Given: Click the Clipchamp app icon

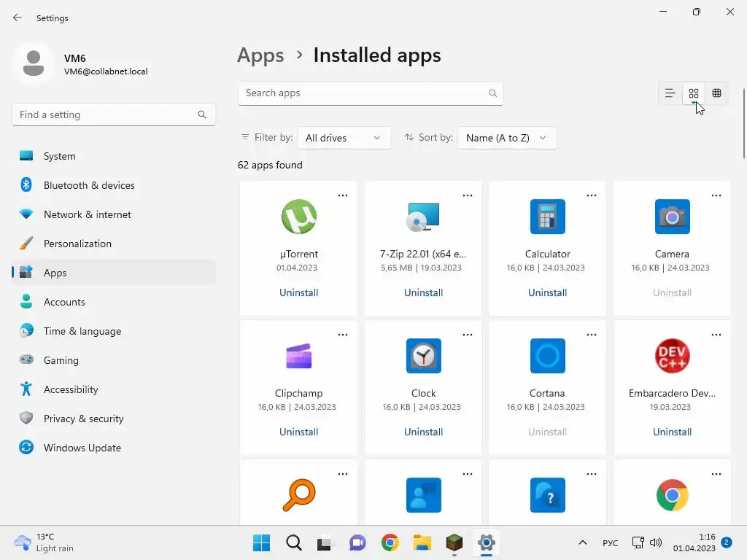Looking at the screenshot, I should 298,356.
